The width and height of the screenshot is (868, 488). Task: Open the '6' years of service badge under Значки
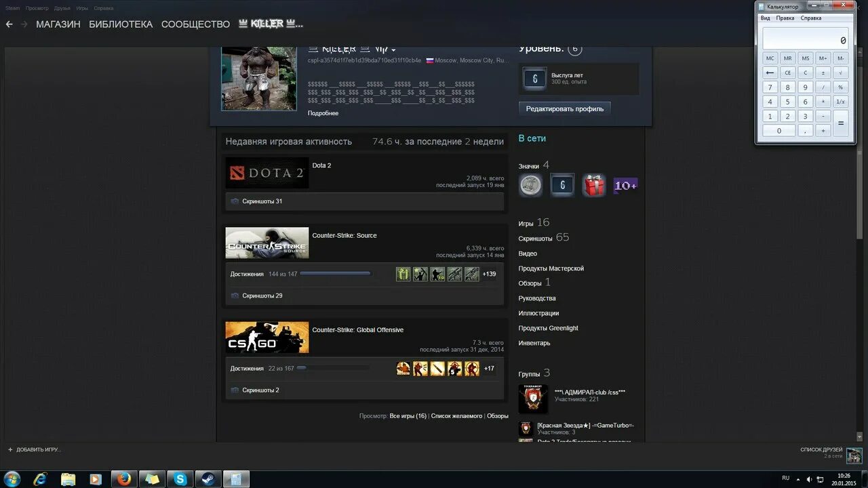[562, 185]
